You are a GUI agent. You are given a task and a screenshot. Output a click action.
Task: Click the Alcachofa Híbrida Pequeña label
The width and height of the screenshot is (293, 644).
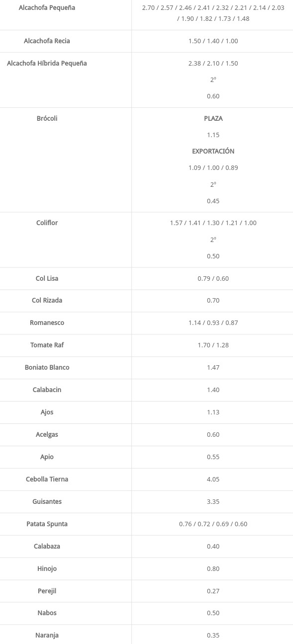click(47, 63)
